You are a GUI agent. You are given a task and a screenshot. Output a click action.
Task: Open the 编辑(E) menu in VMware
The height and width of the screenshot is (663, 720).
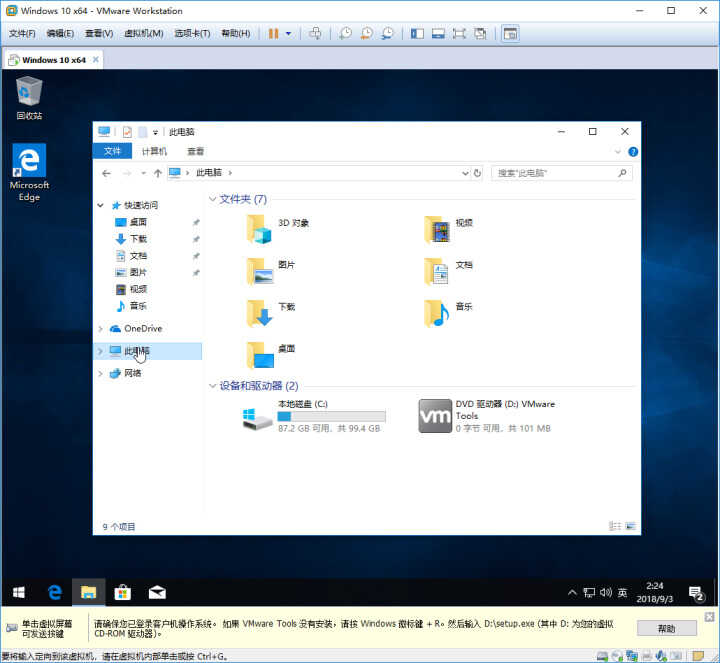click(60, 34)
